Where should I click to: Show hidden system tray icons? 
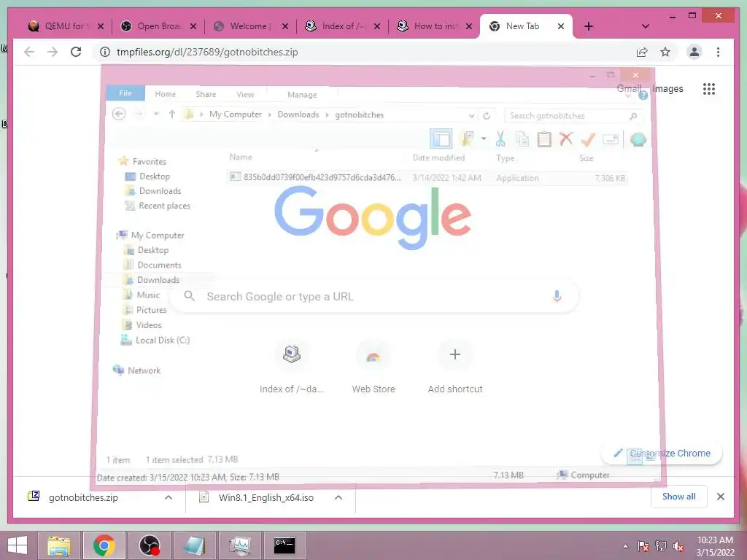pyautogui.click(x=625, y=546)
